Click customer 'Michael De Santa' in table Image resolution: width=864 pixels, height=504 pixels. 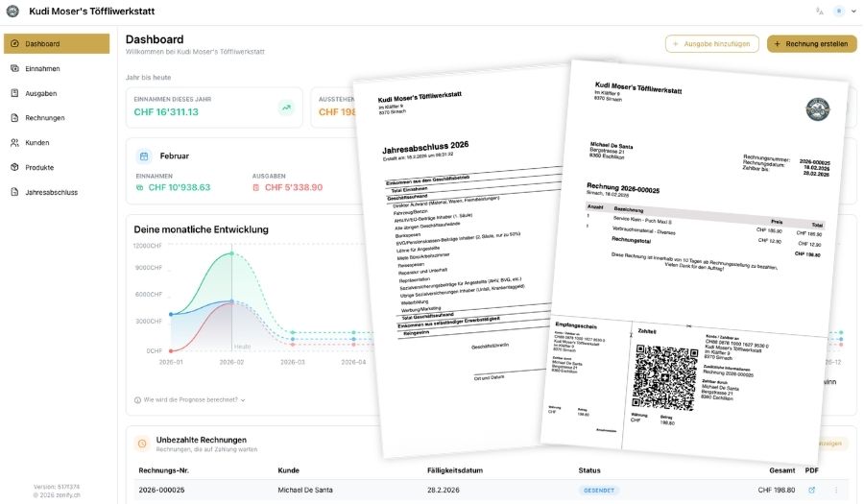[305, 490]
